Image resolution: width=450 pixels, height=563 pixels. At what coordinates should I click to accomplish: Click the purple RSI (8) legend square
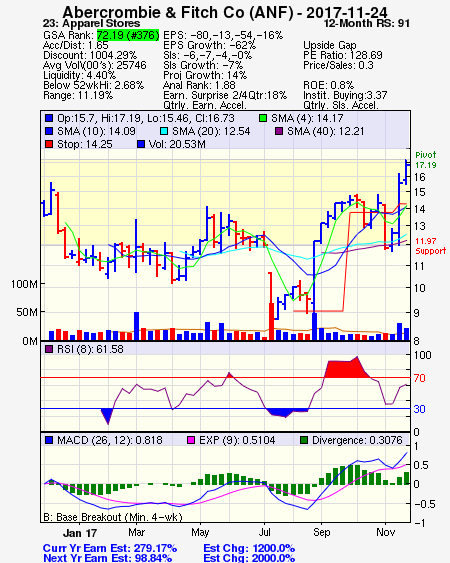click(x=49, y=349)
